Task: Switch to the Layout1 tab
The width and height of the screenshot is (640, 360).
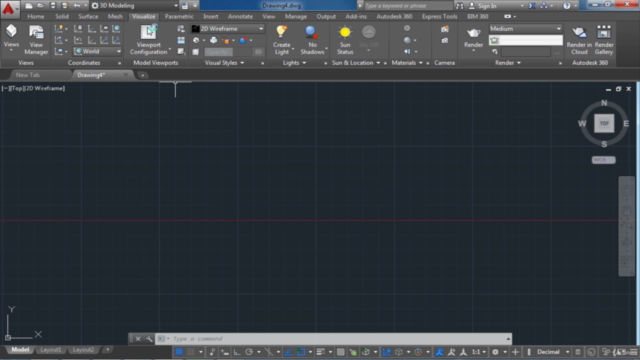Action: [51, 350]
